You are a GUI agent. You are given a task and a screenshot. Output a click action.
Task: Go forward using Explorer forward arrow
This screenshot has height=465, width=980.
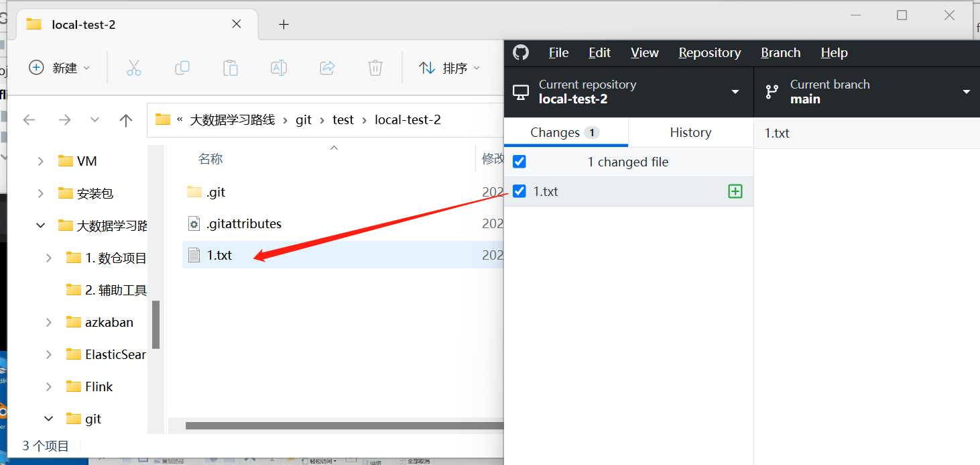[x=64, y=120]
